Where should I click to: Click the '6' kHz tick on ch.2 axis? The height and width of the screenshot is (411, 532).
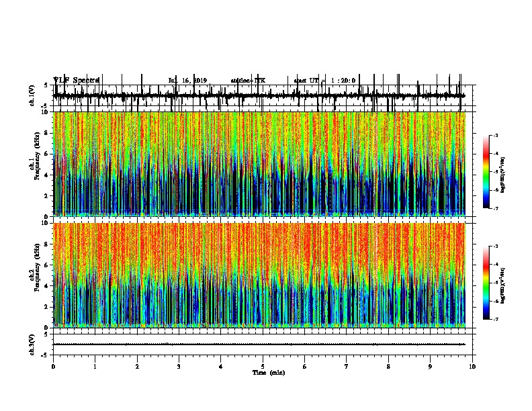click(47, 265)
